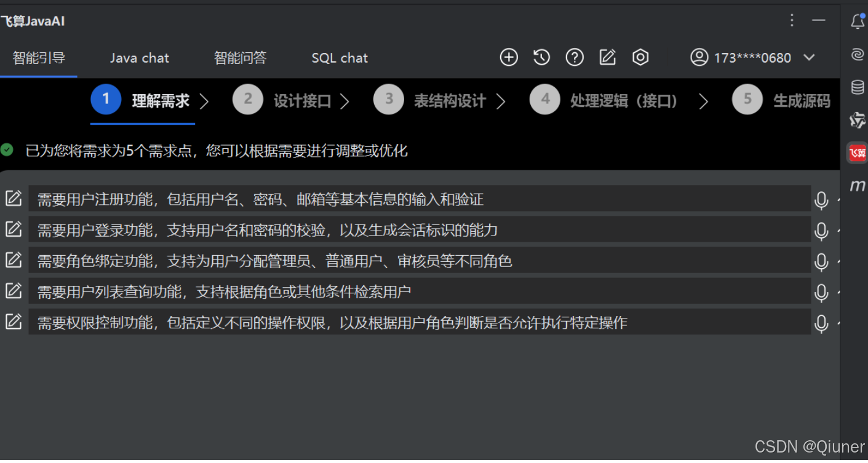Open help using the question mark icon

pos(575,57)
